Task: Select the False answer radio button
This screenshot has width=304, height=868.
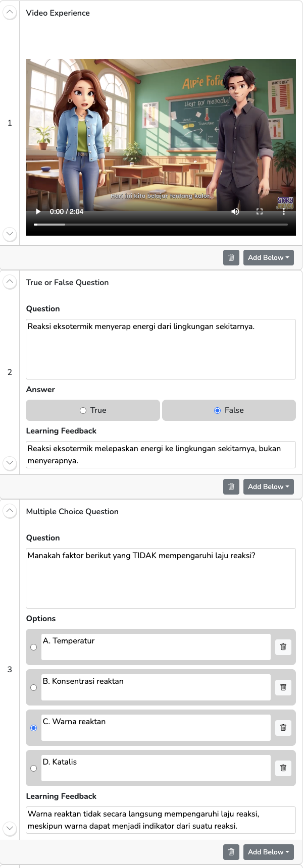Action: click(218, 411)
